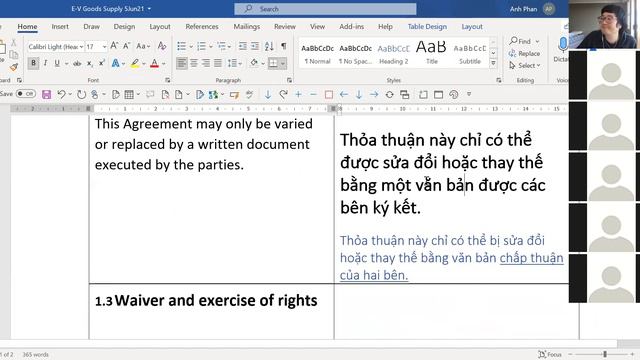Toggle Superscript formatting
The image size is (640, 360).
point(102,63)
